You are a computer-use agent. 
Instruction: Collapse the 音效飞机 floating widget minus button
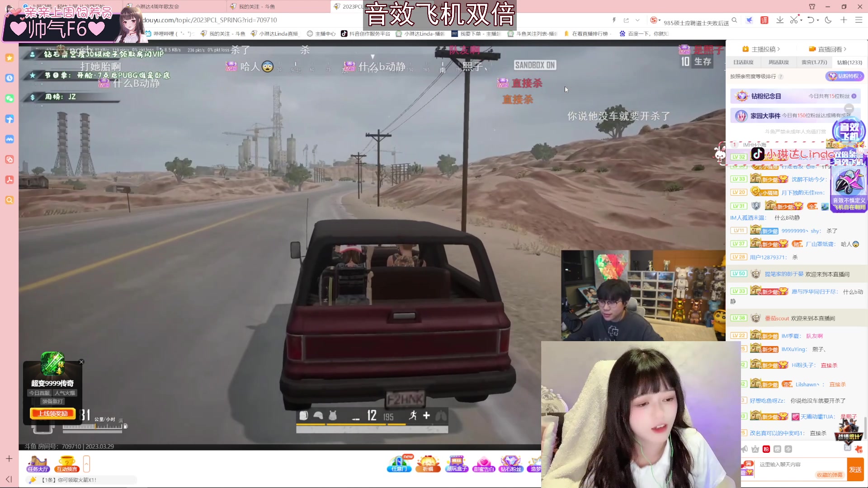[x=849, y=108]
